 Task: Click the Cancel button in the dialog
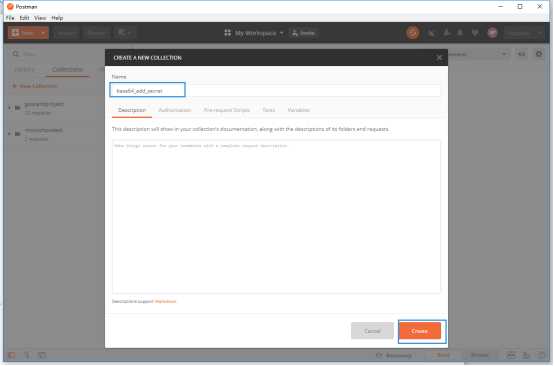[372, 331]
